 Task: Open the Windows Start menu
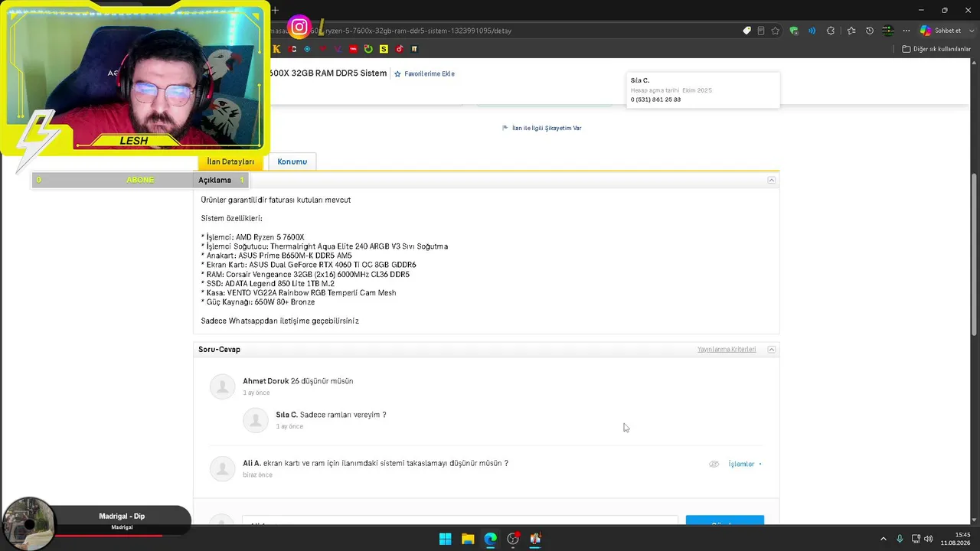pyautogui.click(x=445, y=539)
